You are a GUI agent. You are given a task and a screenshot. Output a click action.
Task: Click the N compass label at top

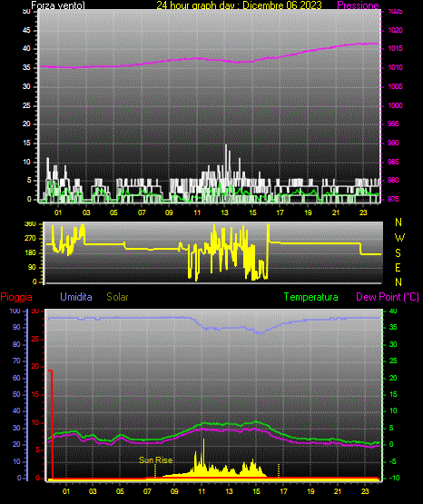click(x=398, y=222)
